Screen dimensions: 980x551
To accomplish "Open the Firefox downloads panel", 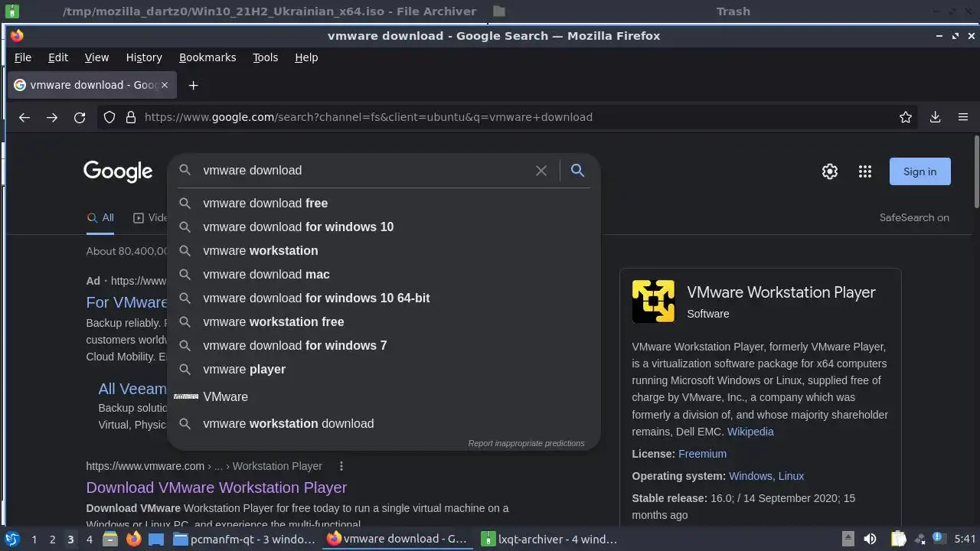I will click(935, 117).
